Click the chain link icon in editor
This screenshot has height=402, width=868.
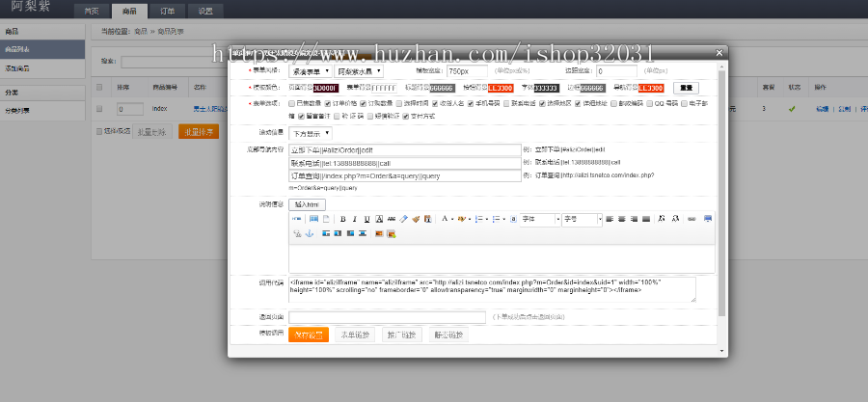692,219
